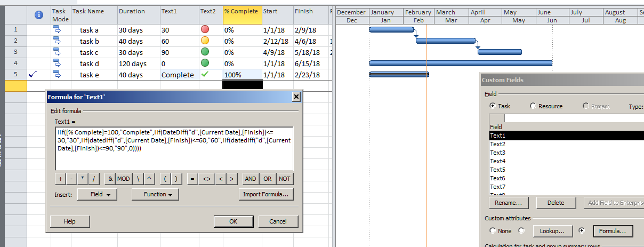Insert the greater-than operator
The height and width of the screenshot is (247, 644).
pos(232,179)
